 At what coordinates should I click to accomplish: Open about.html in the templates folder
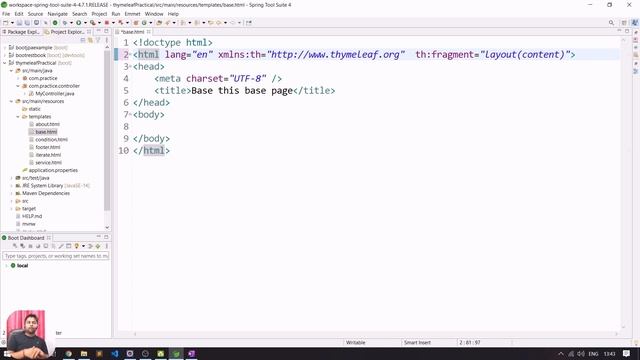point(47,124)
